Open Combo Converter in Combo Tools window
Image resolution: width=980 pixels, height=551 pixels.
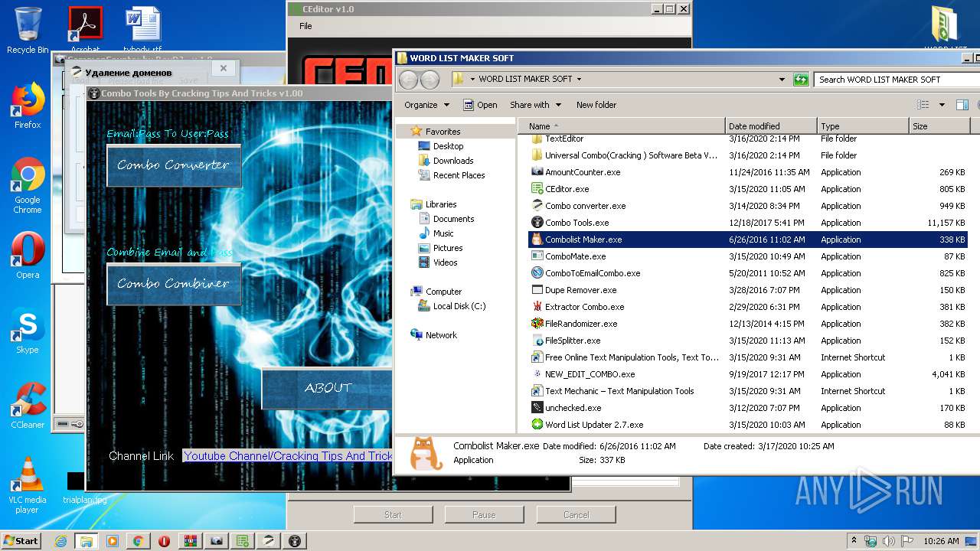coord(174,165)
